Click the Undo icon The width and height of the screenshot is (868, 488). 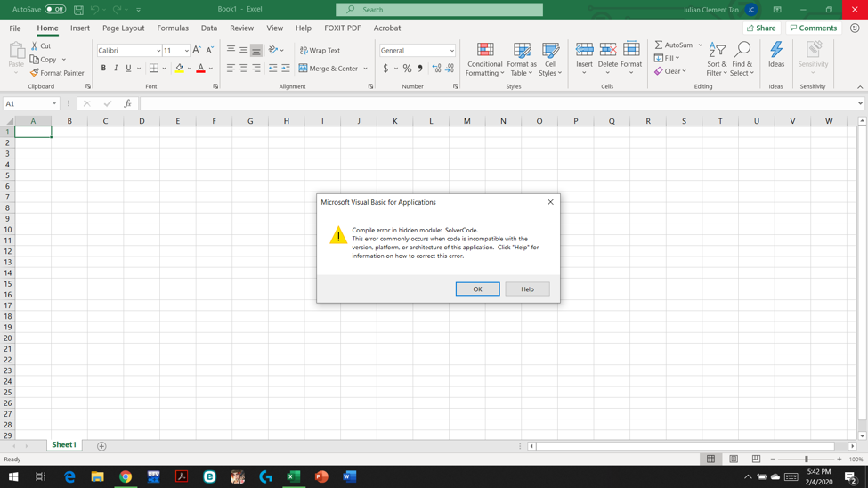(94, 10)
